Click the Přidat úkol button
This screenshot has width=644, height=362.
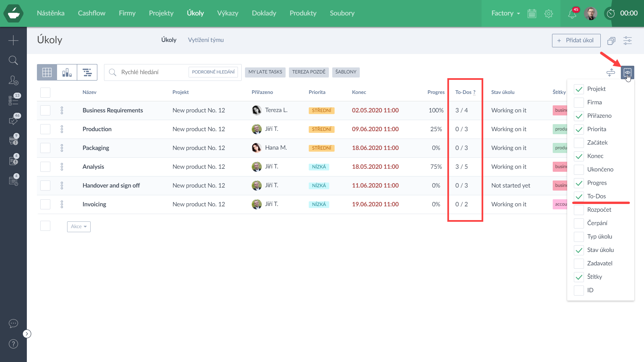(x=576, y=40)
